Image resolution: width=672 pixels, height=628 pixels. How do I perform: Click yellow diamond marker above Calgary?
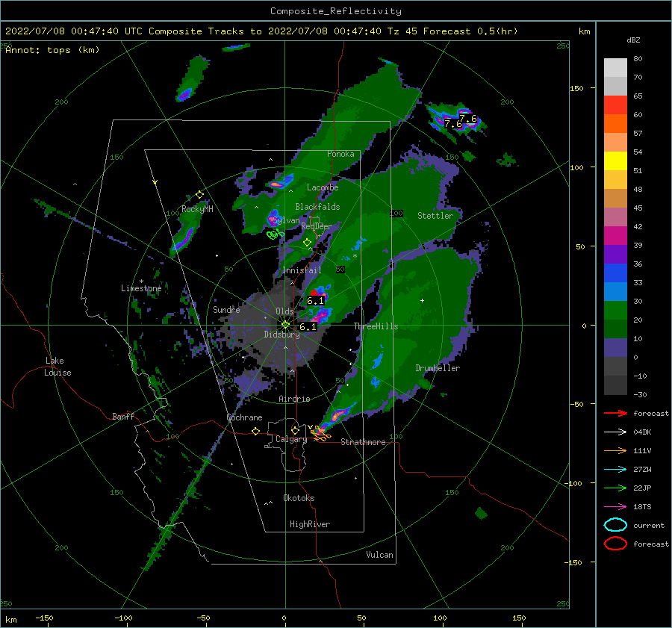pos(295,430)
